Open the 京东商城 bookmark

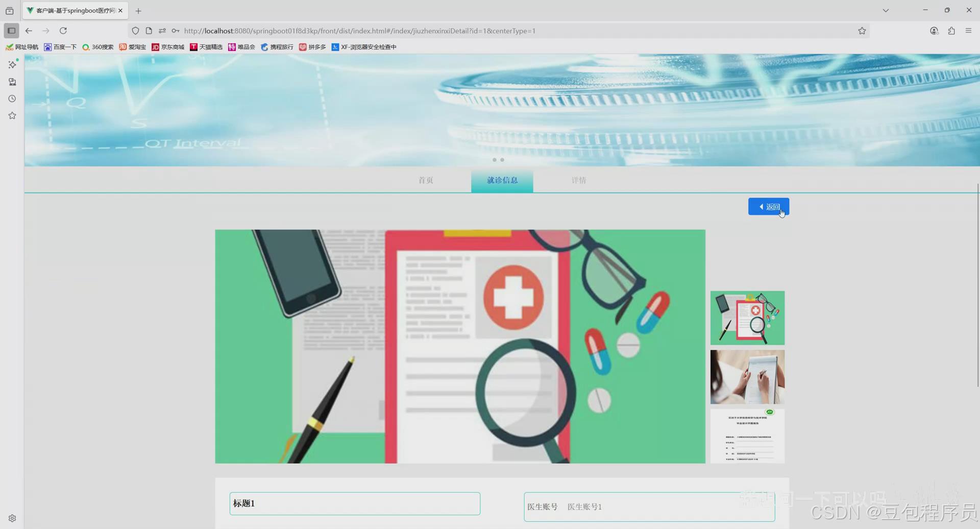(x=168, y=47)
